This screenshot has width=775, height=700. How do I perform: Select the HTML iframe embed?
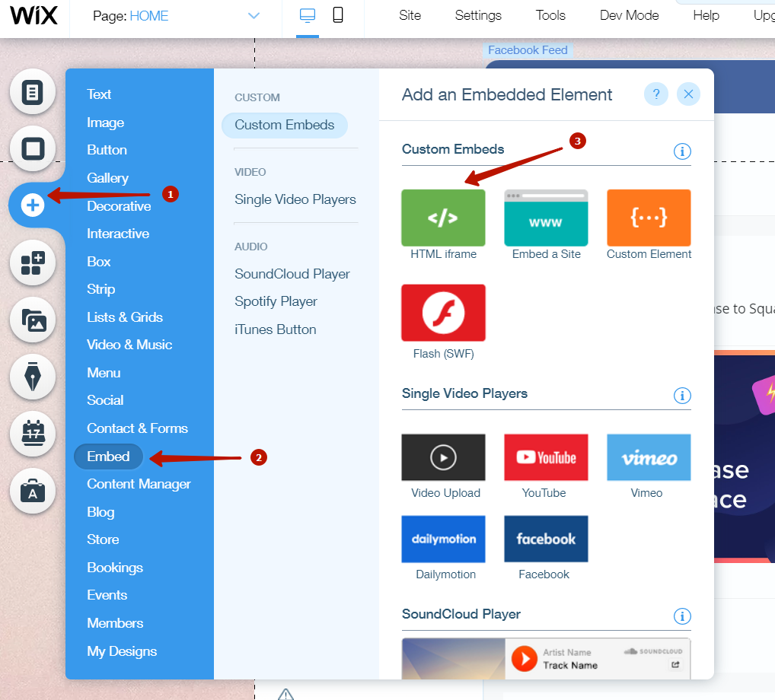point(443,218)
